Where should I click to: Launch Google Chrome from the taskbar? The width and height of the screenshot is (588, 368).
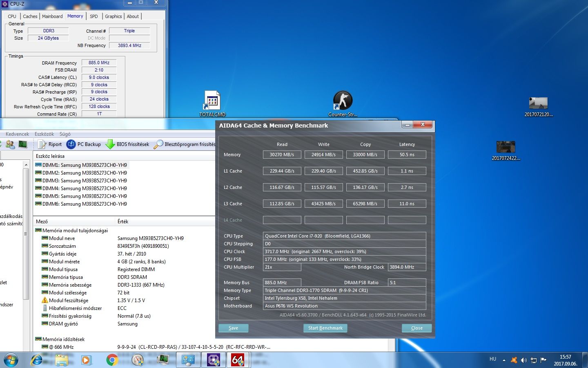click(x=112, y=360)
